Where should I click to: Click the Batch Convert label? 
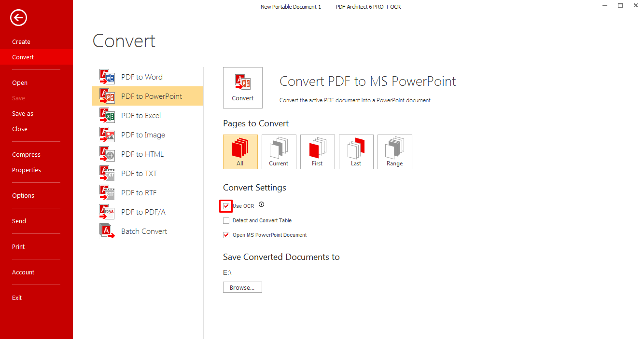point(144,231)
